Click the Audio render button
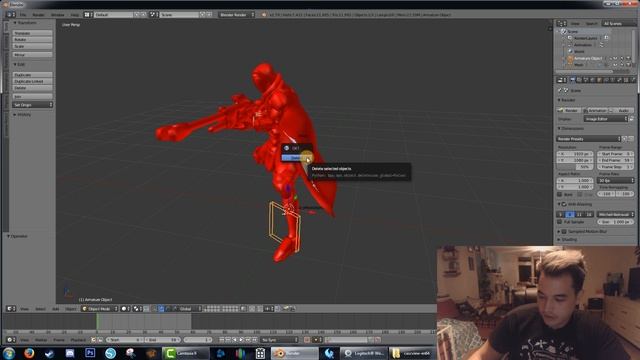Image resolution: width=640 pixels, height=360 pixels. tap(621, 111)
